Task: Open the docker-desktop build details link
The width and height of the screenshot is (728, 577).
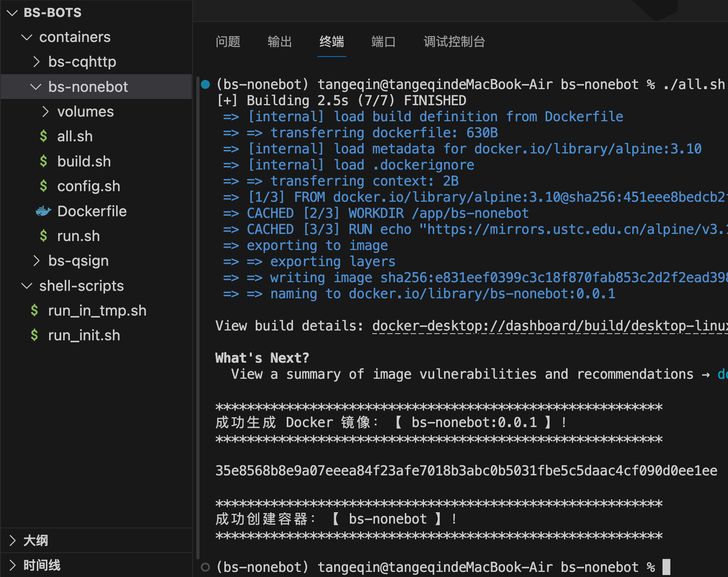Action: coord(550,326)
